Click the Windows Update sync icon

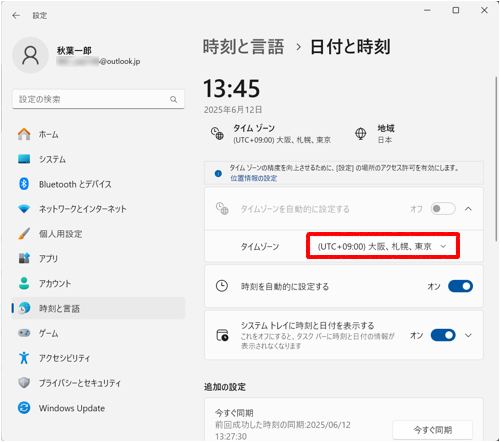(24, 408)
